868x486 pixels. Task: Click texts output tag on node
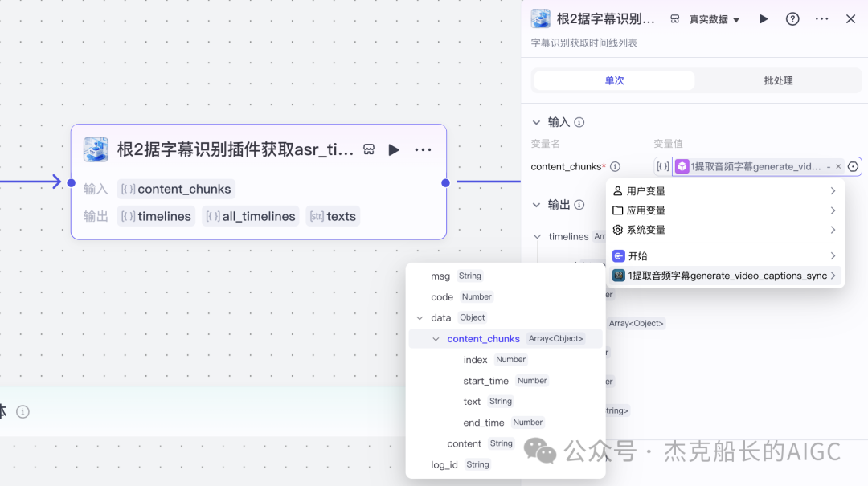pyautogui.click(x=333, y=216)
